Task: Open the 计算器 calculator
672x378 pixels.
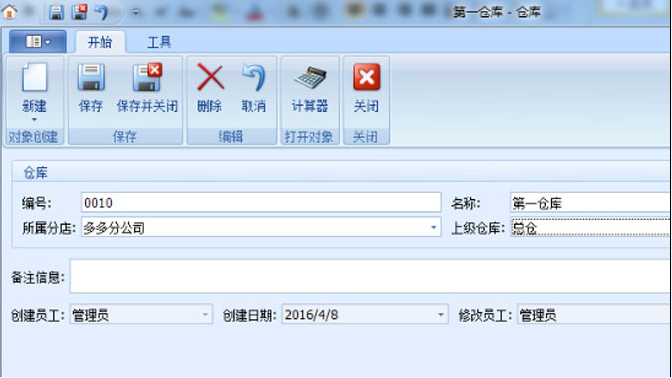Action: pyautogui.click(x=309, y=89)
